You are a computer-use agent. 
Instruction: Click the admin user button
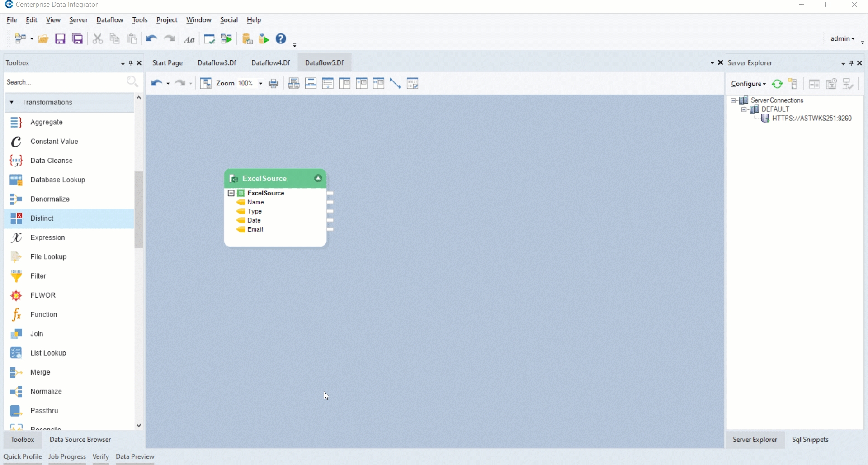point(843,39)
